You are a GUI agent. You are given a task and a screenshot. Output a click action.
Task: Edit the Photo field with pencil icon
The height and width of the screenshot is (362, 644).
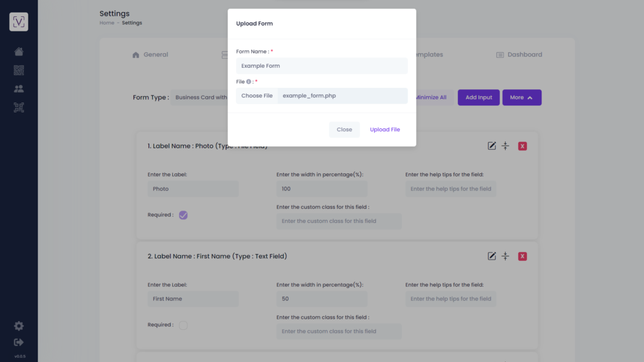pos(492,146)
